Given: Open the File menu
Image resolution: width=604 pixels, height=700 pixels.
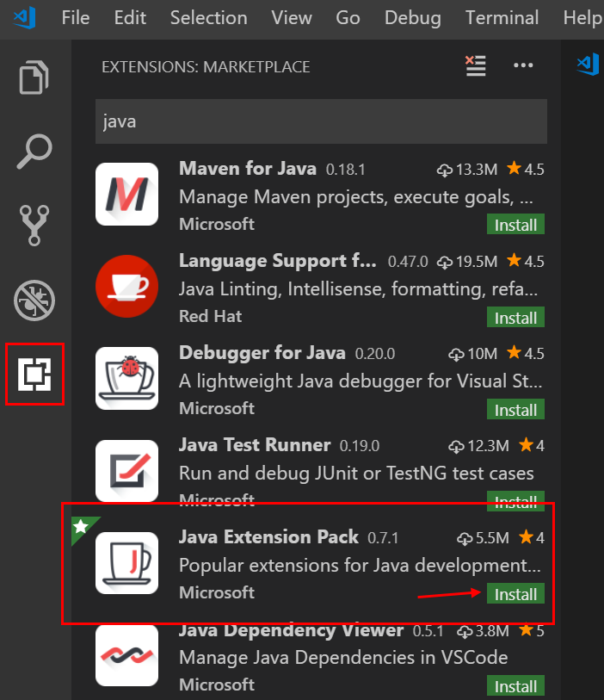Looking at the screenshot, I should (x=76, y=18).
